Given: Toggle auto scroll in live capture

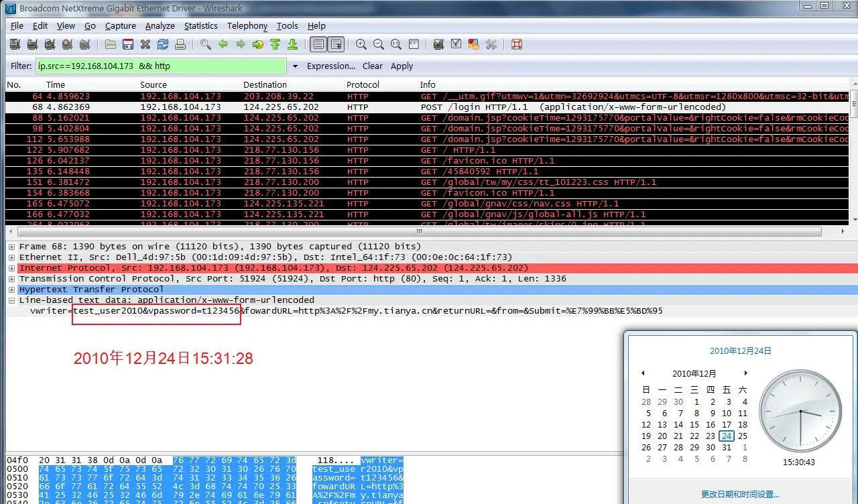Looking at the screenshot, I should pos(336,44).
